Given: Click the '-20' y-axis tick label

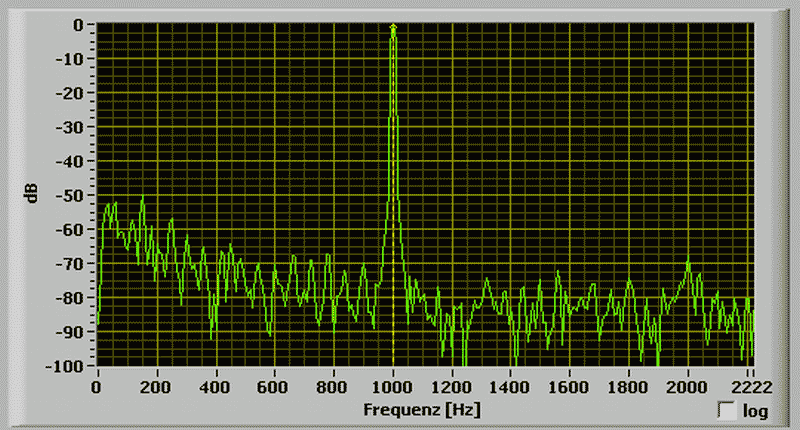Looking at the screenshot, I should pyautogui.click(x=68, y=93).
